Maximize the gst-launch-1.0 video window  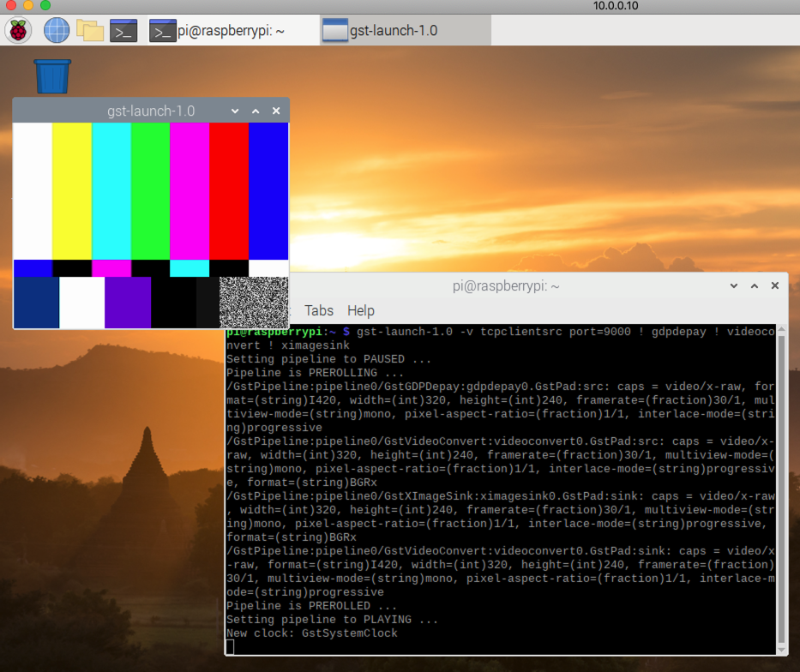pyautogui.click(x=256, y=111)
